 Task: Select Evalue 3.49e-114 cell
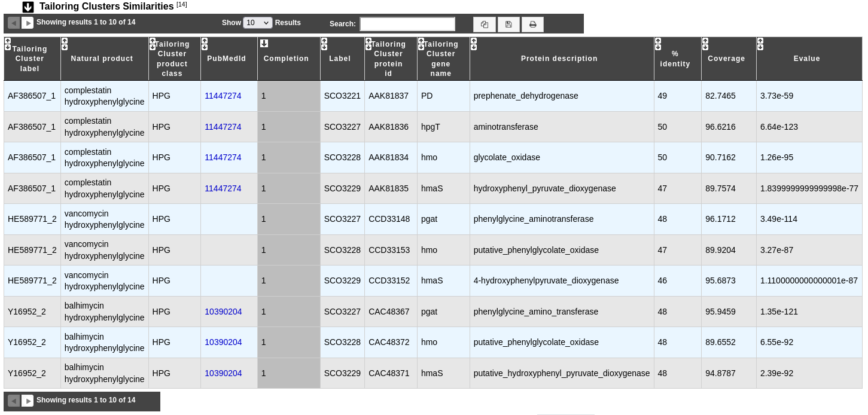(809, 219)
